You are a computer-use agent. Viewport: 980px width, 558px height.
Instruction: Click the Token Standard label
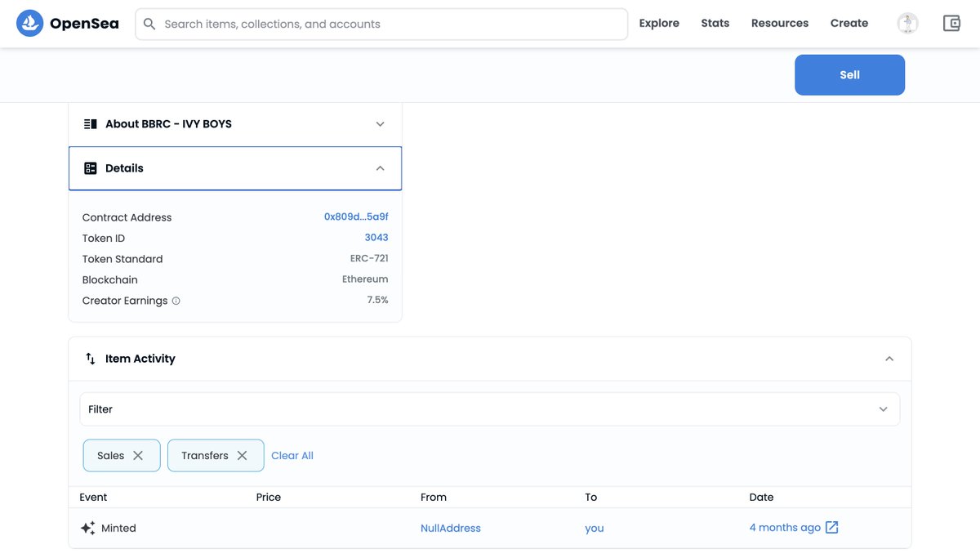click(122, 259)
